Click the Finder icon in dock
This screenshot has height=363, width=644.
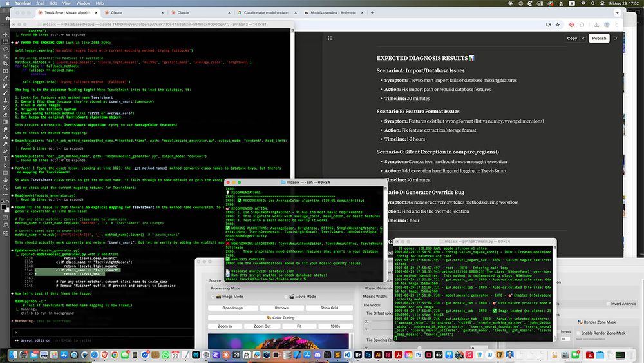(x=13, y=355)
